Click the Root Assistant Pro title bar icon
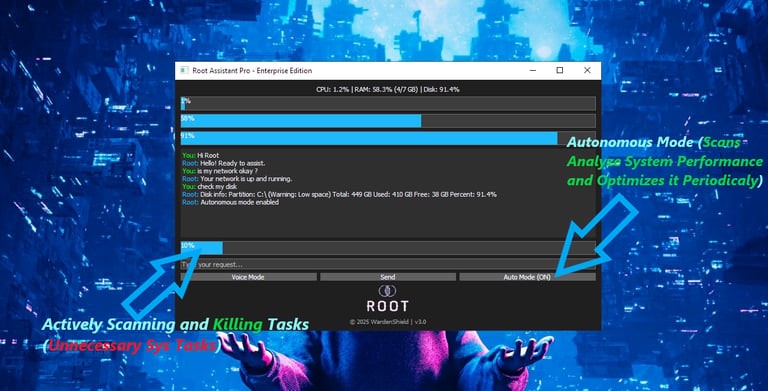 [184, 71]
